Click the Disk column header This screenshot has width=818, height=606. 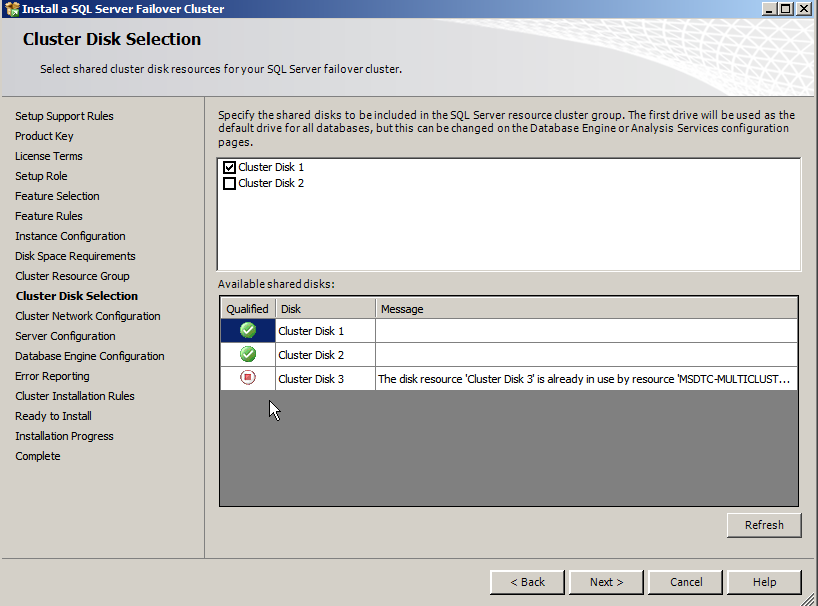290,308
